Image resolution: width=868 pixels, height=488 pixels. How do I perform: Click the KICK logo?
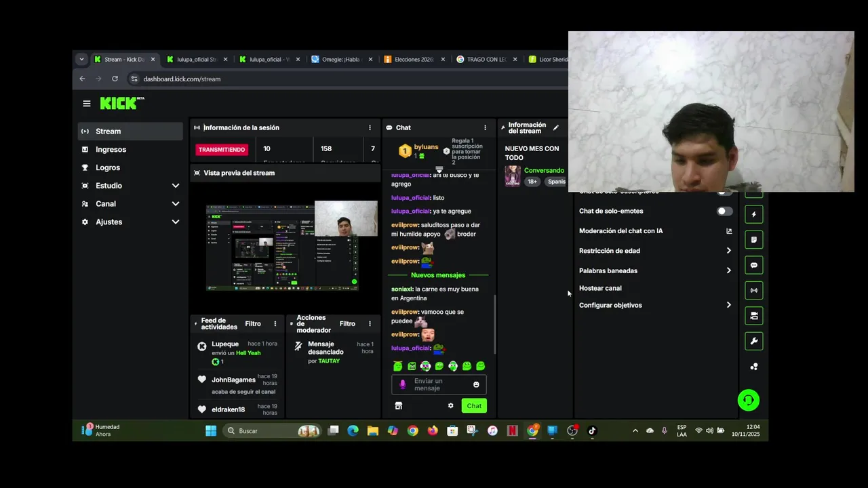tap(122, 103)
